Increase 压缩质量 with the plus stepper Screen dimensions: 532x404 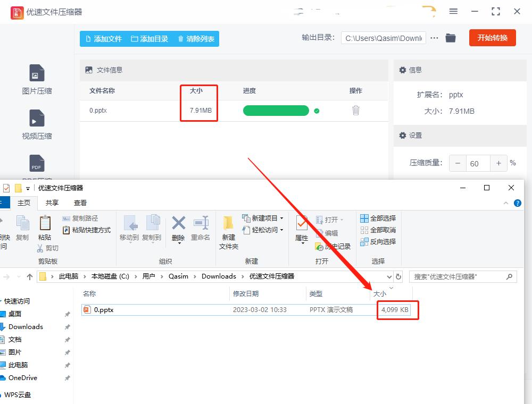(499, 163)
